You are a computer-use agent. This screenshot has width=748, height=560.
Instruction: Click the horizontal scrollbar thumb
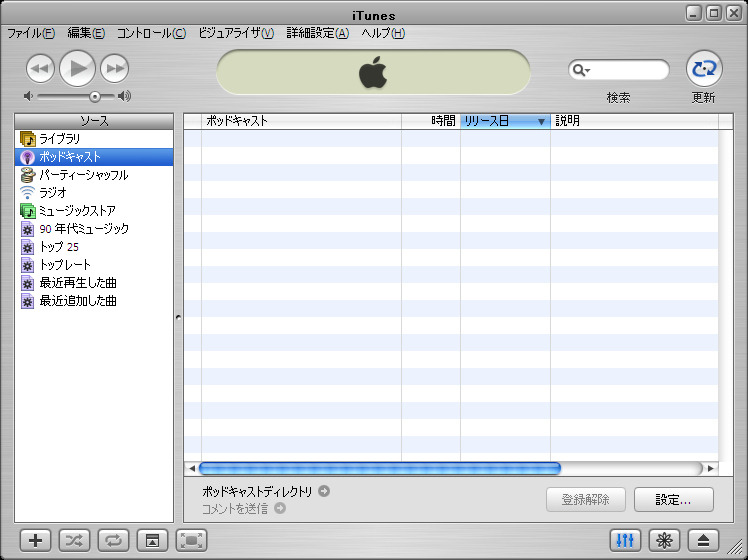380,468
